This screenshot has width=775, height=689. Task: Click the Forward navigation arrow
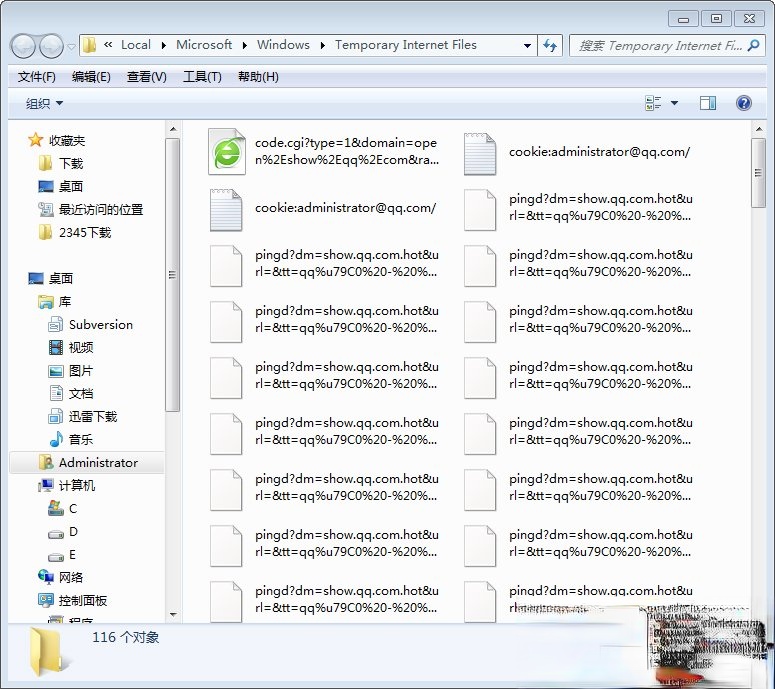click(51, 47)
